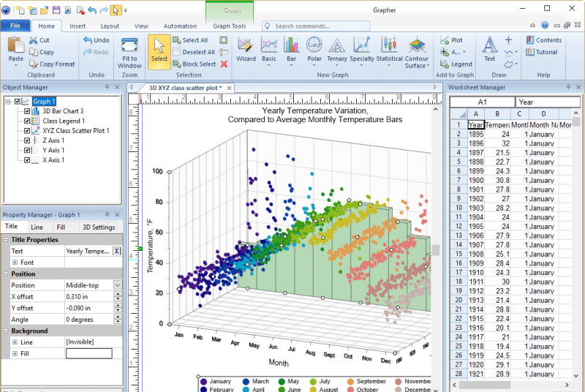Click the worksheet cell reference box A1

coord(482,102)
